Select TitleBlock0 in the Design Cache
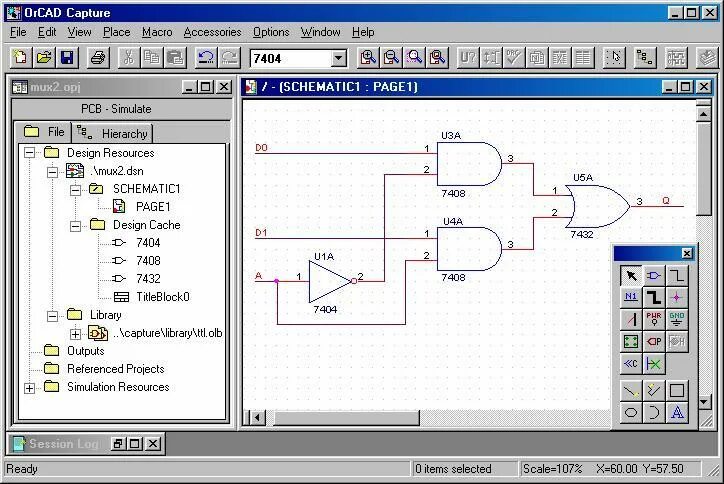This screenshot has width=724, height=484. click(x=163, y=296)
